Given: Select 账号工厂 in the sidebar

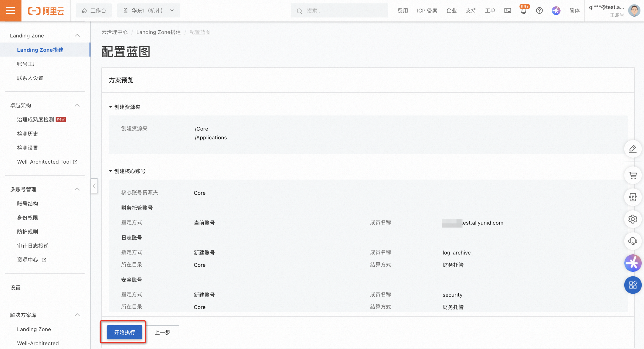Looking at the screenshot, I should pyautogui.click(x=28, y=64).
